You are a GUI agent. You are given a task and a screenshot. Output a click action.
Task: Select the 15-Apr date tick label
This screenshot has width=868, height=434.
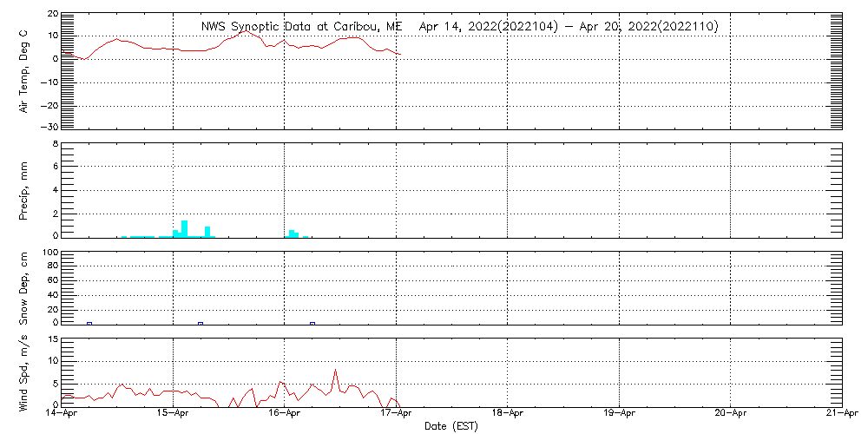point(174,415)
